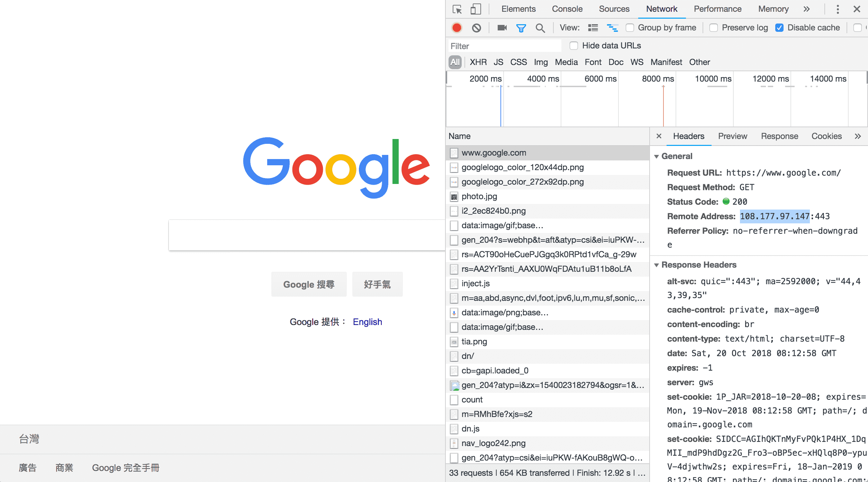The height and width of the screenshot is (482, 868).
Task: Check Hide data URLs option
Action: click(x=574, y=46)
